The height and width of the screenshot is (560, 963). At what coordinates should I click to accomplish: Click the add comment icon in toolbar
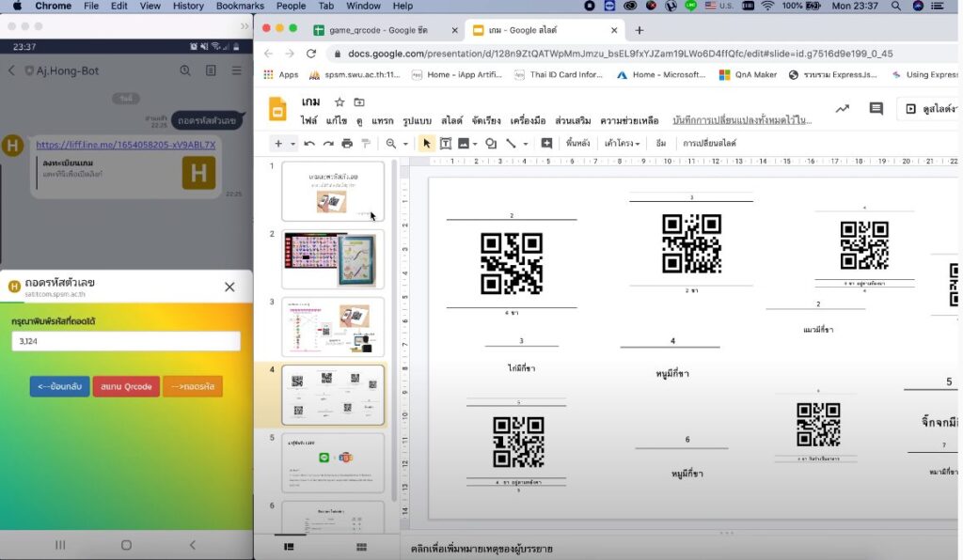coord(546,144)
